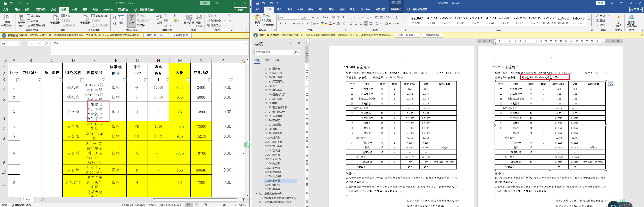Click the Filter funnel button in Excel
The width and height of the screenshot is (644, 207).
[131, 19]
